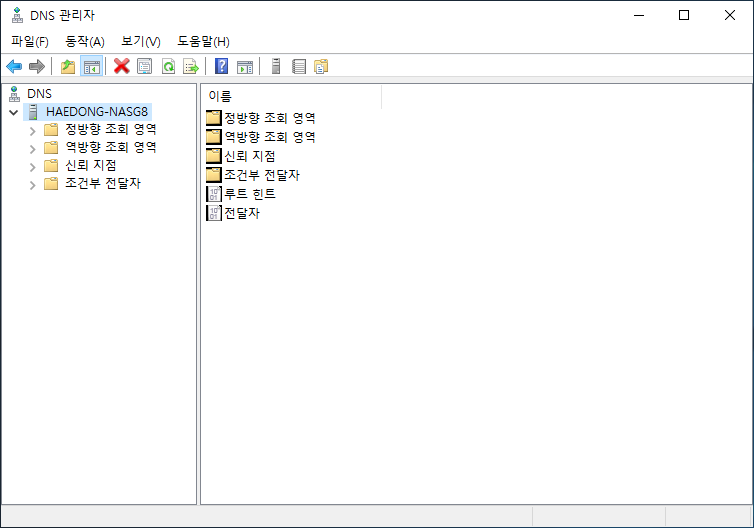The image size is (754, 528).
Task: Toggle the console tree pane icon
Action: point(91,66)
